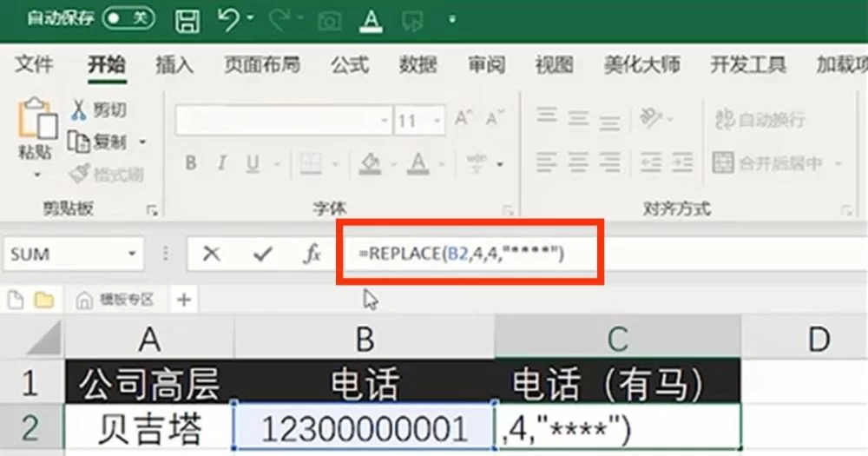Expand the Name Box dropdown showing SUM

132,254
